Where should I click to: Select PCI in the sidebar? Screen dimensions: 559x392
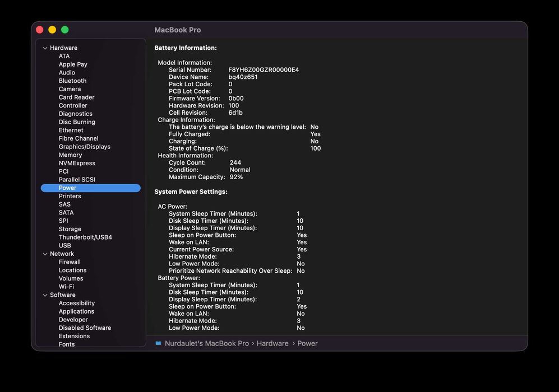[63, 171]
